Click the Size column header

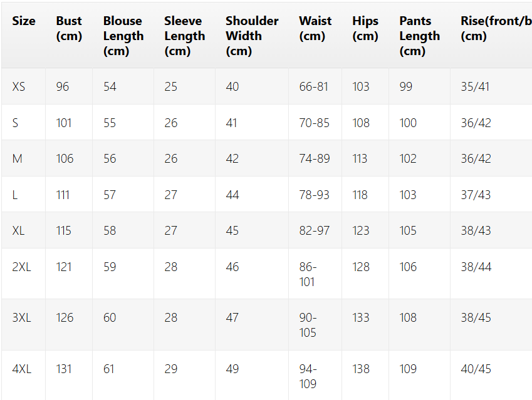point(23,21)
